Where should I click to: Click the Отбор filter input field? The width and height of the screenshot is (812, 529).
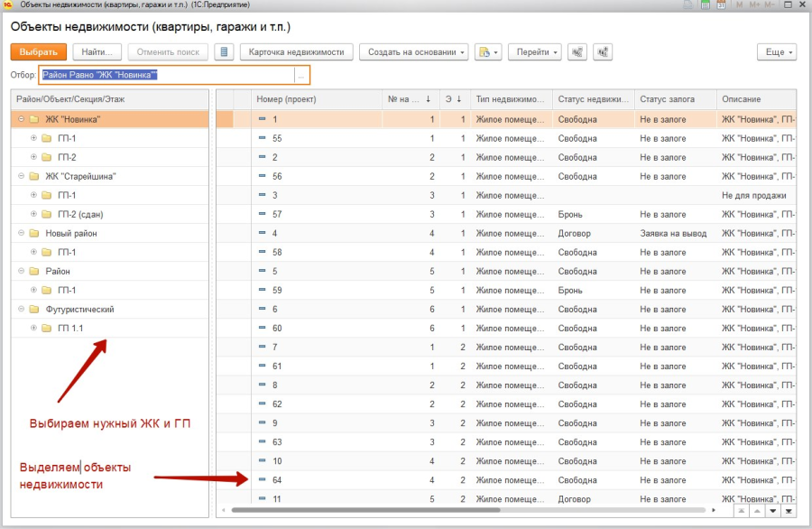pos(167,76)
